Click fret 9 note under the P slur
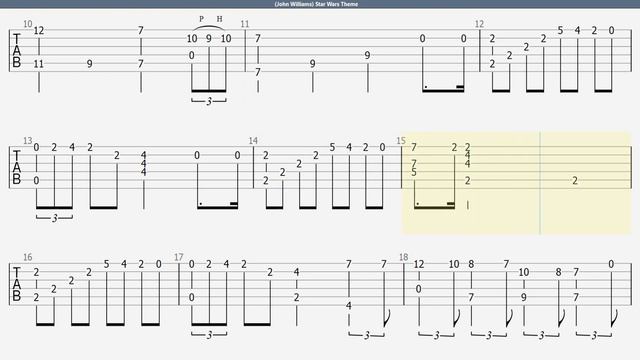The image size is (640, 360). (x=209, y=39)
